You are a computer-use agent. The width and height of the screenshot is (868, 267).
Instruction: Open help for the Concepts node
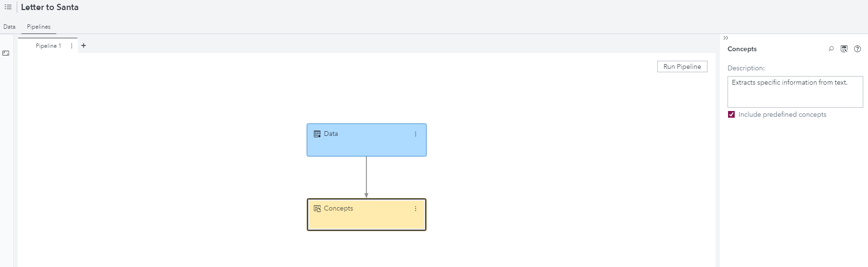click(857, 49)
